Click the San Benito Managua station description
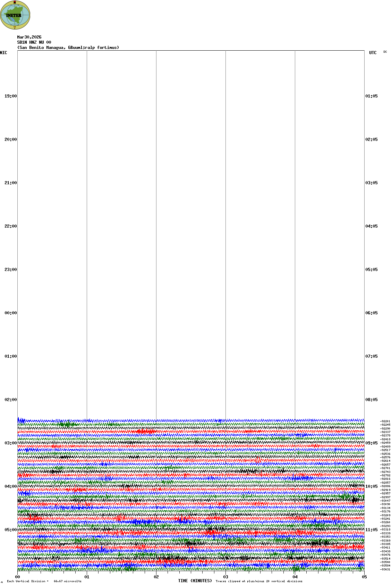 [x=68, y=48]
